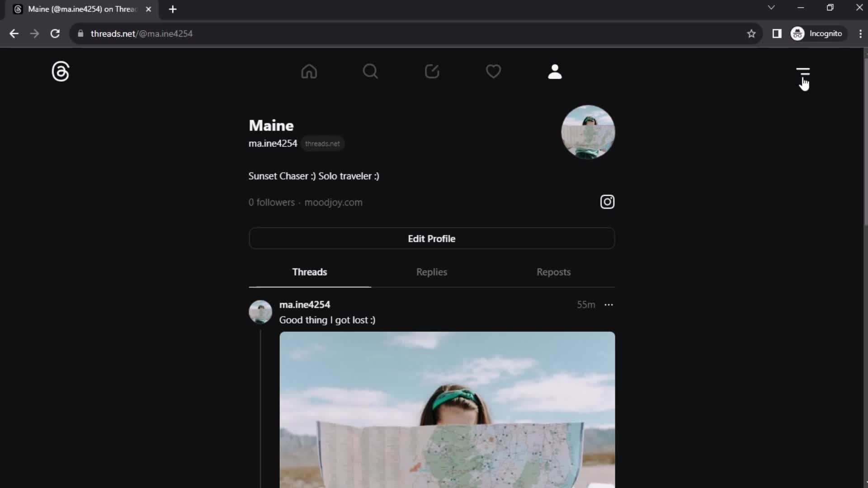This screenshot has width=868, height=488.
Task: Switch to the Replies tab
Action: [432, 272]
